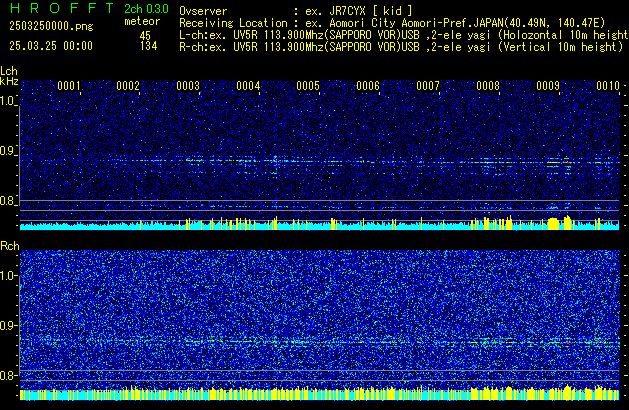Click time marker 0001

coord(69,86)
